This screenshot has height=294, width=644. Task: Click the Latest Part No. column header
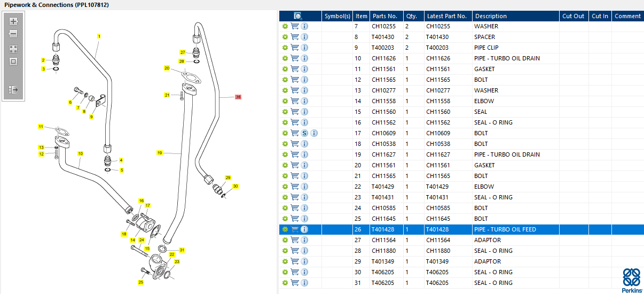[448, 16]
